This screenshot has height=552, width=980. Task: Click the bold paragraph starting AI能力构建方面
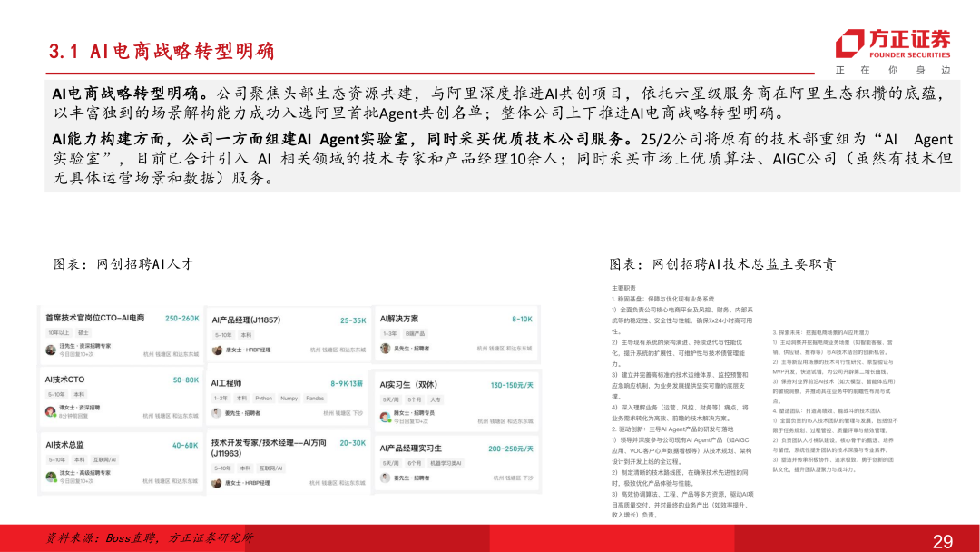pyautogui.click(x=503, y=158)
